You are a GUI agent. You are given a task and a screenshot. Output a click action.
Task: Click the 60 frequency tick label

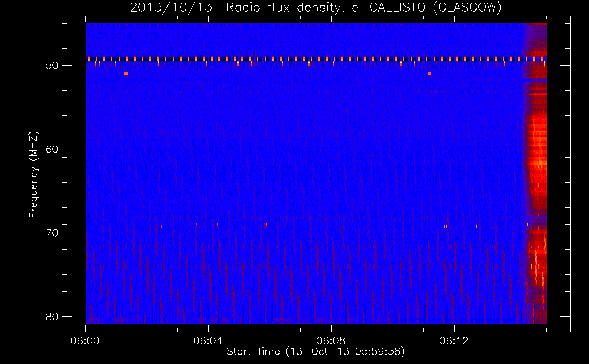pos(52,149)
